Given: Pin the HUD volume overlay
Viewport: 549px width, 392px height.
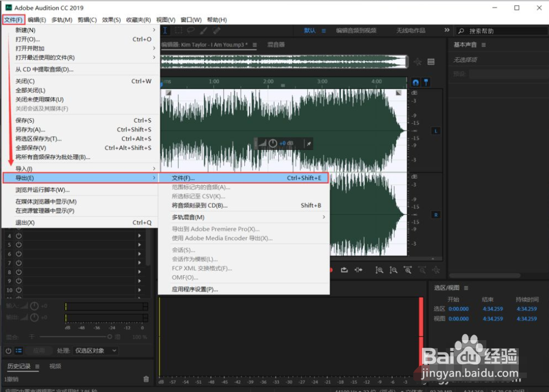Looking at the screenshot, I should pyautogui.click(x=309, y=144).
